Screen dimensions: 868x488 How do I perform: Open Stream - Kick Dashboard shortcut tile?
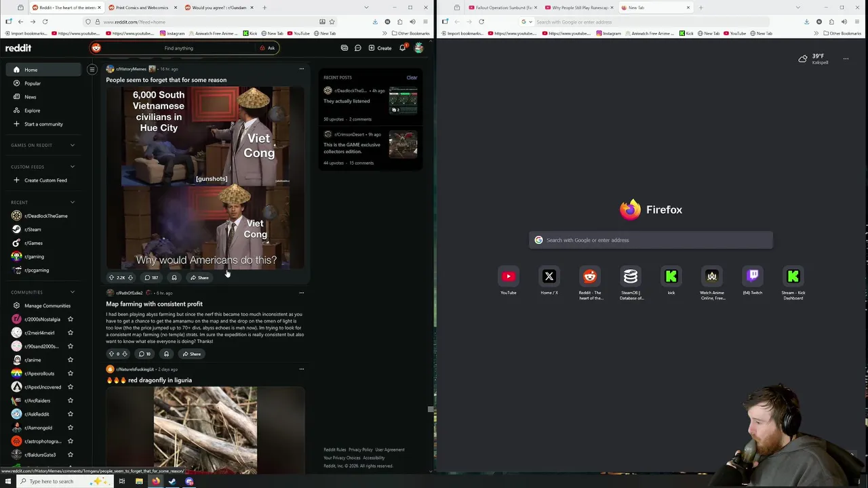(x=793, y=277)
